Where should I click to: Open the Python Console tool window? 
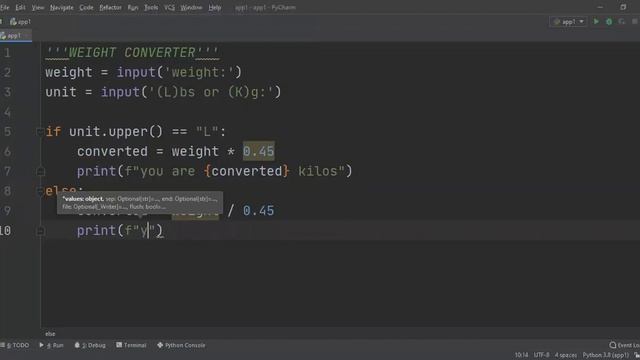point(181,345)
